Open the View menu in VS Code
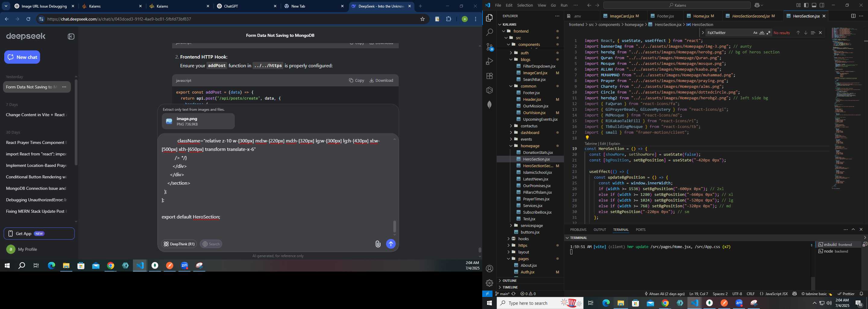The image size is (868, 309). (542, 5)
